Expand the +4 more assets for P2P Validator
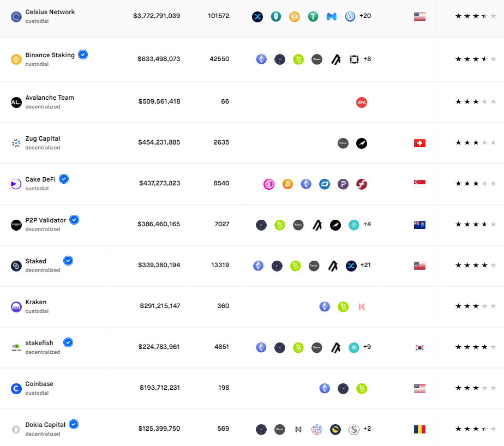The width and height of the screenshot is (504, 446). coord(367,224)
